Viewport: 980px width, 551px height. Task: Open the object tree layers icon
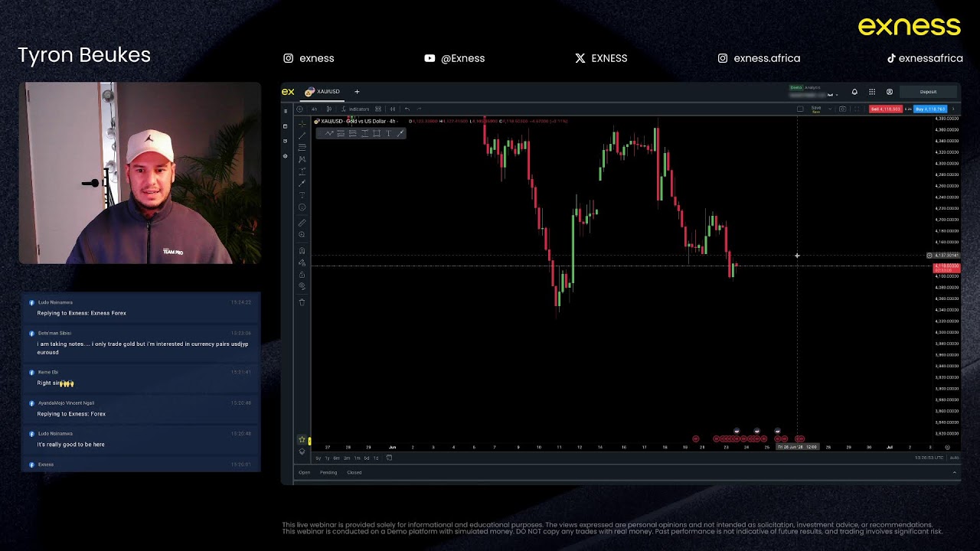pos(302,452)
